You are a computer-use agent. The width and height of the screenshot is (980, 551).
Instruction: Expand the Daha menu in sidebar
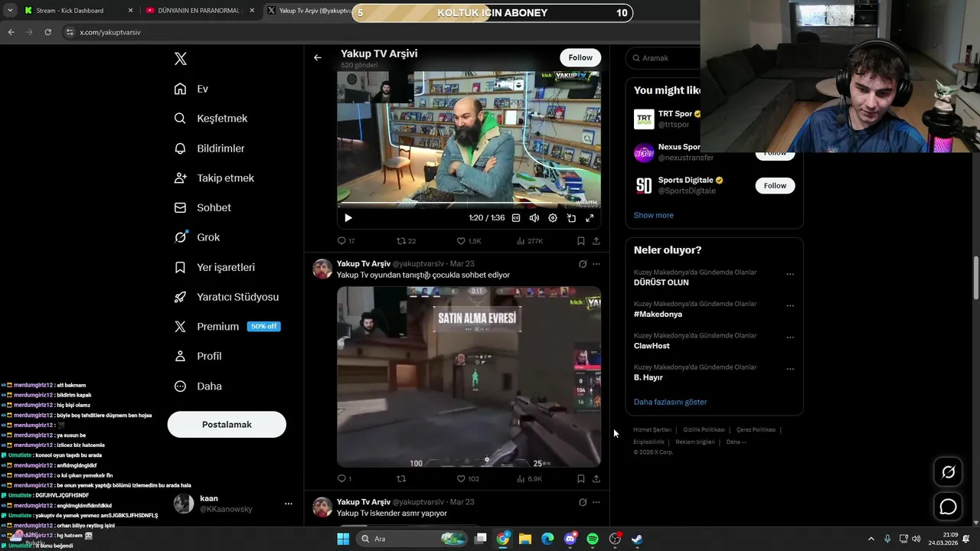(x=198, y=386)
